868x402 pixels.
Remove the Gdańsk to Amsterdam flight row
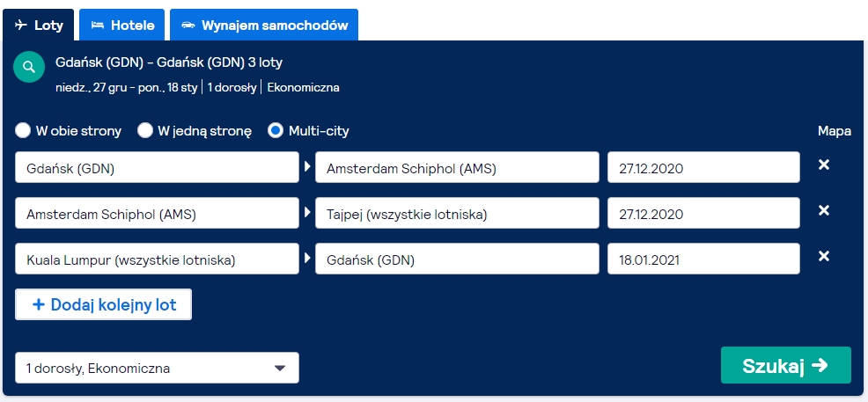(824, 164)
